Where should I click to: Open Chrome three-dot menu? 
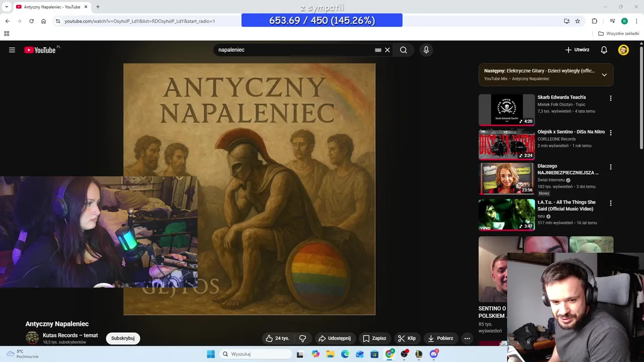[636, 21]
